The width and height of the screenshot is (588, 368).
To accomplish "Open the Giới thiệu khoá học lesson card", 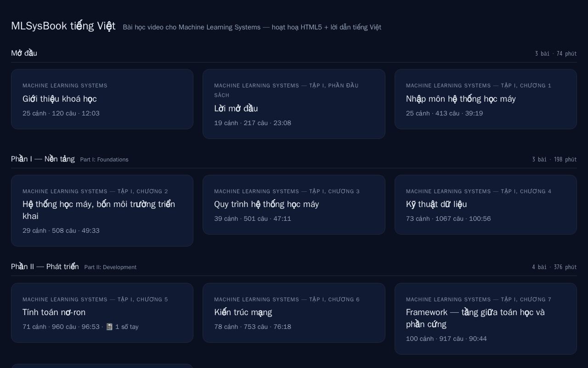I will 102,99.
